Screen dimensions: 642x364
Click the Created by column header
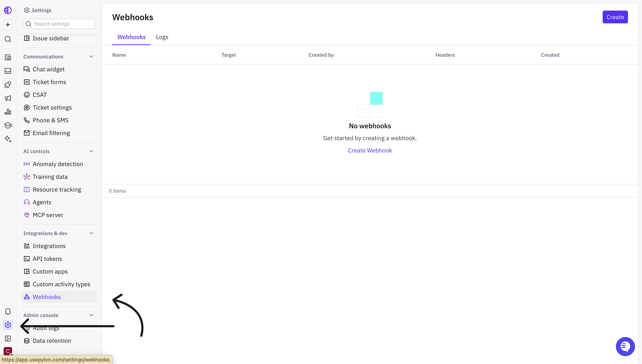tap(321, 55)
